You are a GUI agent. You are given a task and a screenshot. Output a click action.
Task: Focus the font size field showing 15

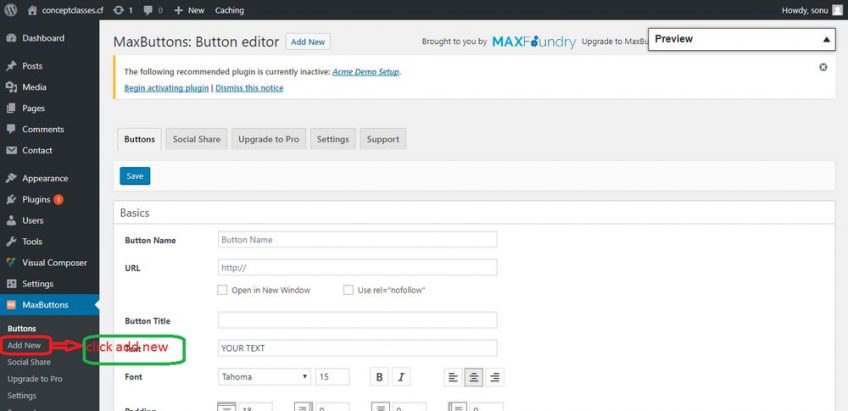(333, 377)
